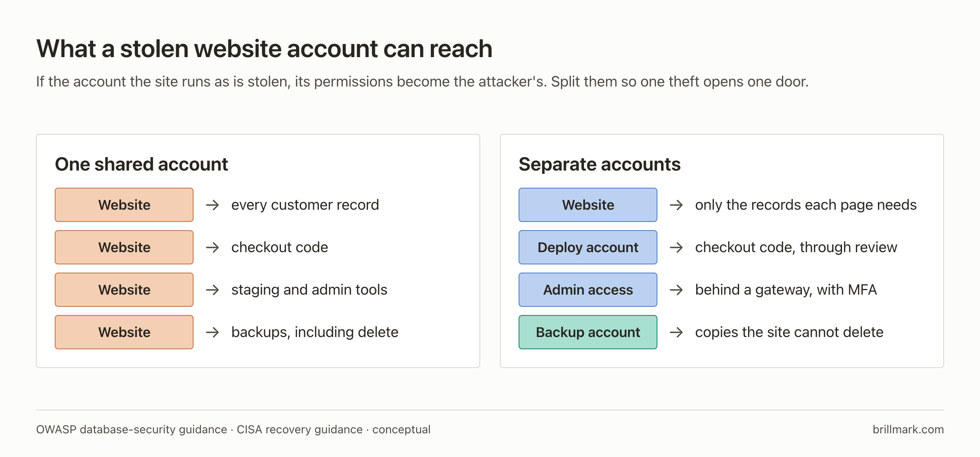Click the Website box beside 'staging and admin tools'
Viewport: 980px width, 457px height.
tap(124, 290)
